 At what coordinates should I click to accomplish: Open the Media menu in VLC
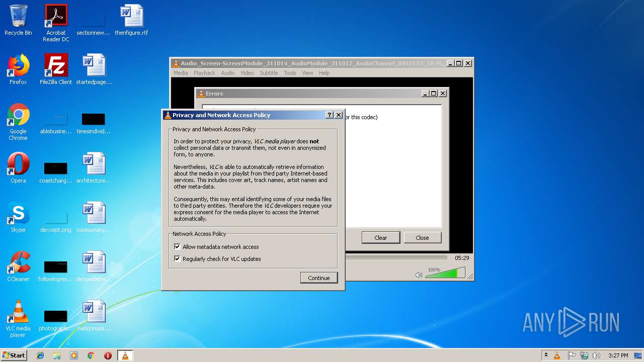pos(181,73)
